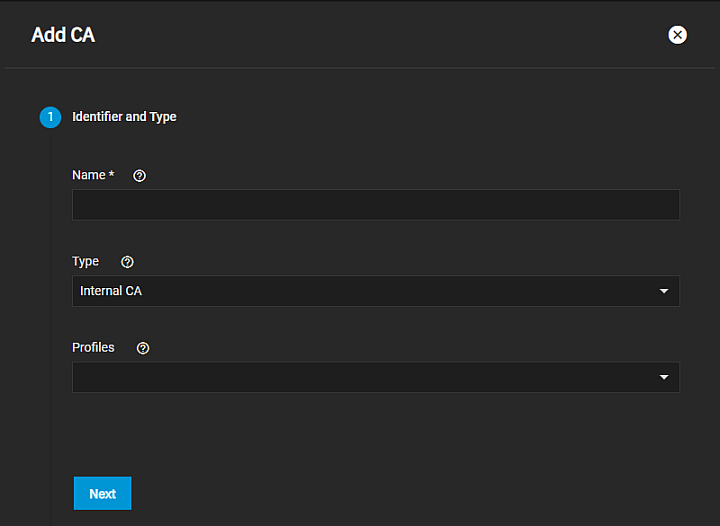Image resolution: width=720 pixels, height=526 pixels.
Task: Click the vertical stepper line below step 1
Action: click(x=51, y=300)
